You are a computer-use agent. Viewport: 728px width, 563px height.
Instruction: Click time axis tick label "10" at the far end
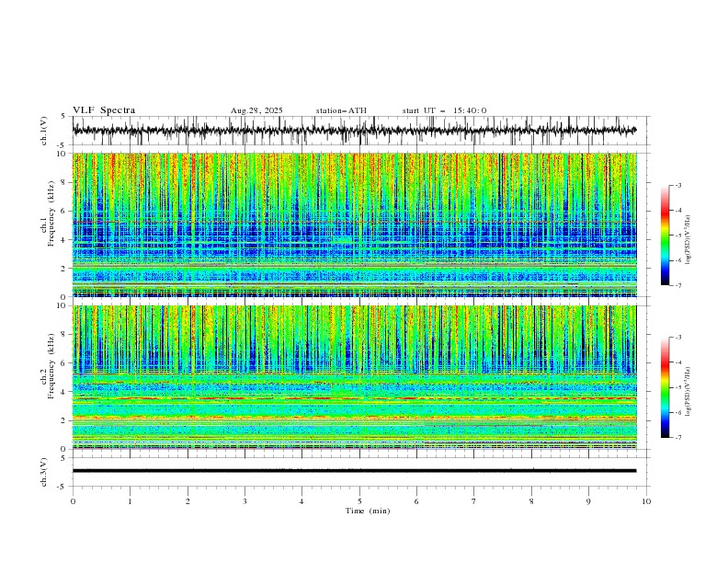pos(646,501)
